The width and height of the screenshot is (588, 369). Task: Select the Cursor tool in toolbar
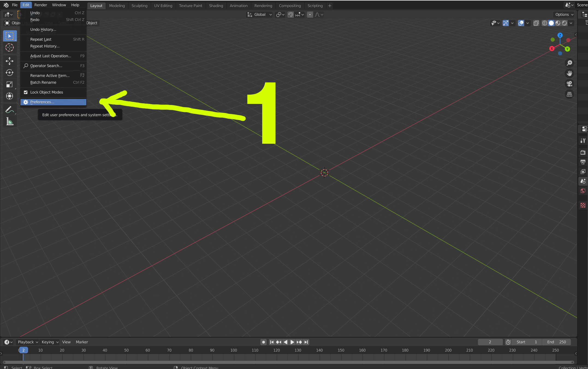(x=10, y=47)
